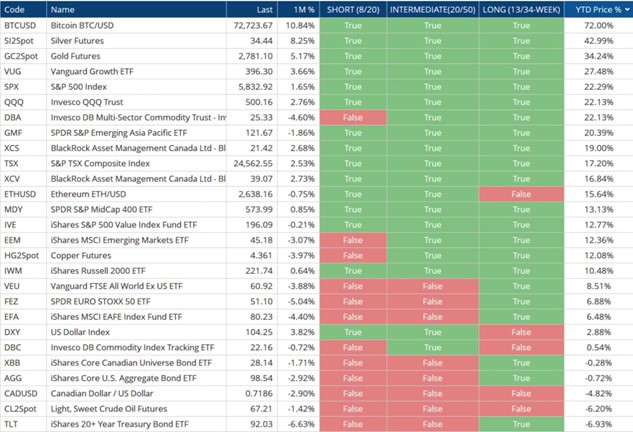Click the -6.93% YTD value
The image size is (633, 432).
(599, 424)
